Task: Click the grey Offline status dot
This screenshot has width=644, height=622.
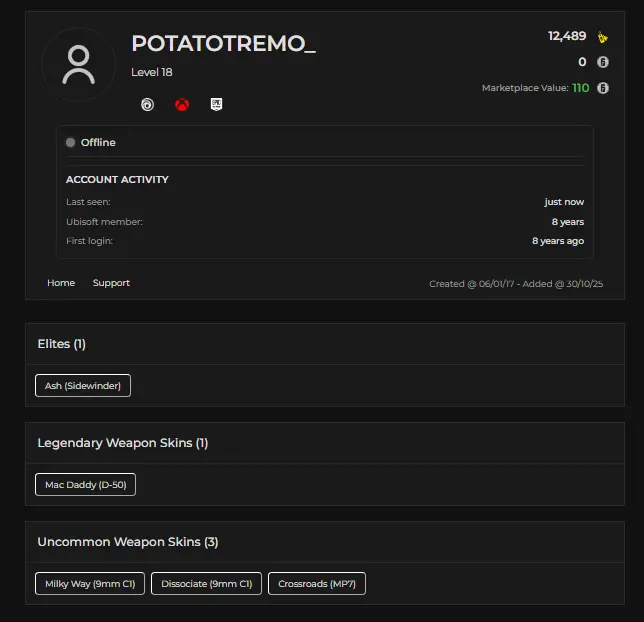Action: (70, 143)
